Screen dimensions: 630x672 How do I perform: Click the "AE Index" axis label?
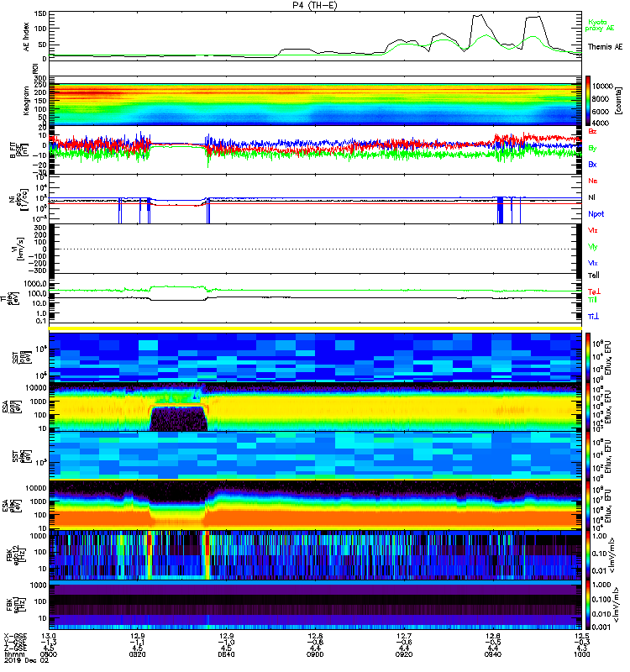26,37
